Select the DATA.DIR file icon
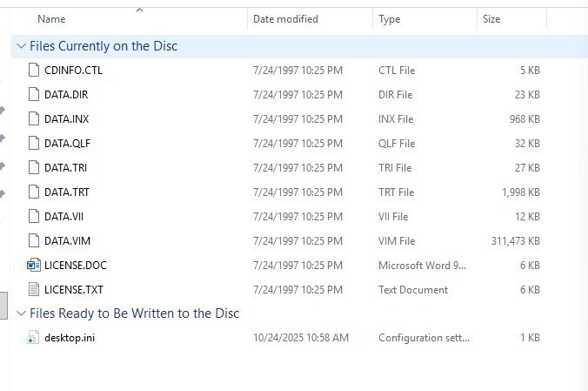The width and height of the screenshot is (588, 391). (34, 94)
